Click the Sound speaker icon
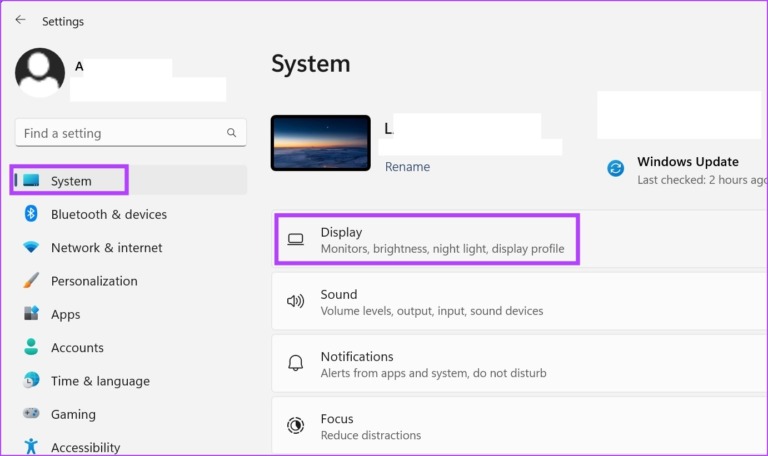Screen dimensions: 768x456 click(295, 301)
